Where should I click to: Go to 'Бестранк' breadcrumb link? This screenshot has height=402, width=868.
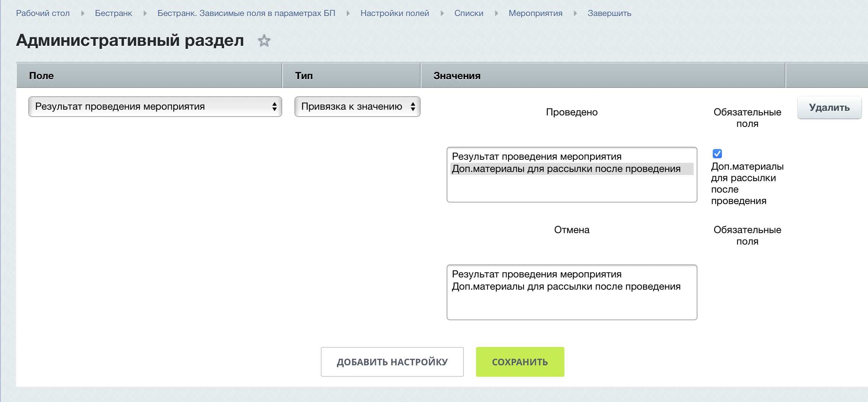(x=114, y=13)
